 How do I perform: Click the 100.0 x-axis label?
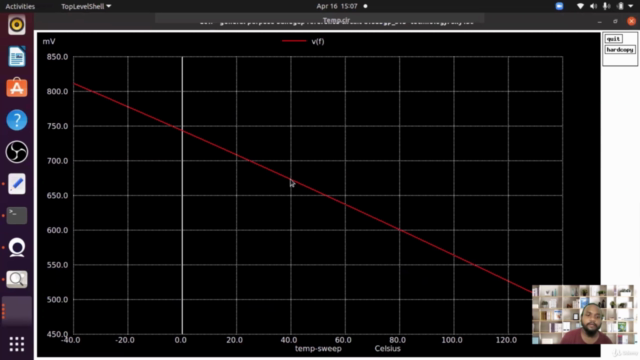click(451, 340)
